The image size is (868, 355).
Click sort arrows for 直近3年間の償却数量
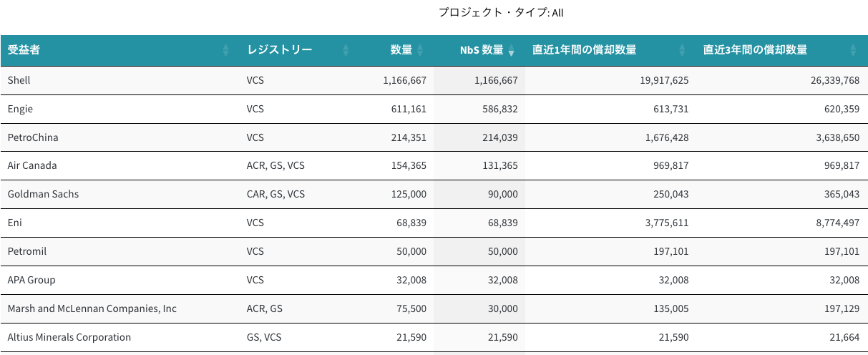click(853, 51)
